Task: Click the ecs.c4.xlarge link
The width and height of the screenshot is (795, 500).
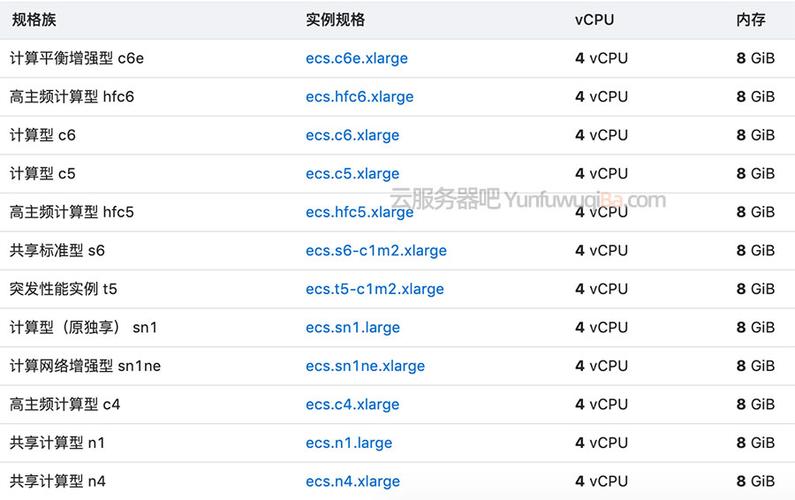Action: pos(352,405)
